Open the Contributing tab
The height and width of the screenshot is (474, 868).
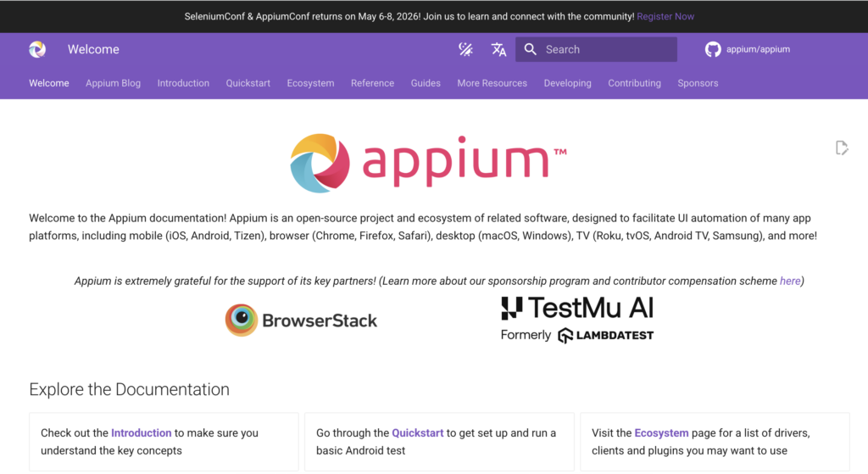(x=634, y=83)
